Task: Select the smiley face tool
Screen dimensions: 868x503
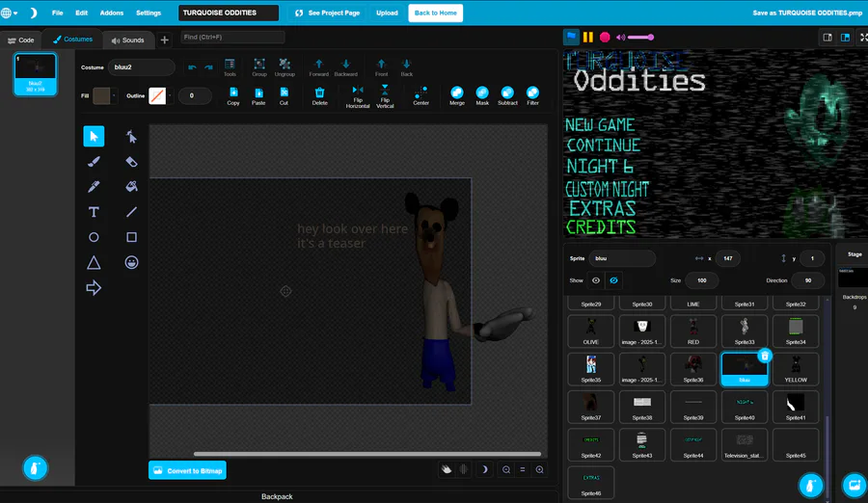Action: [x=131, y=262]
